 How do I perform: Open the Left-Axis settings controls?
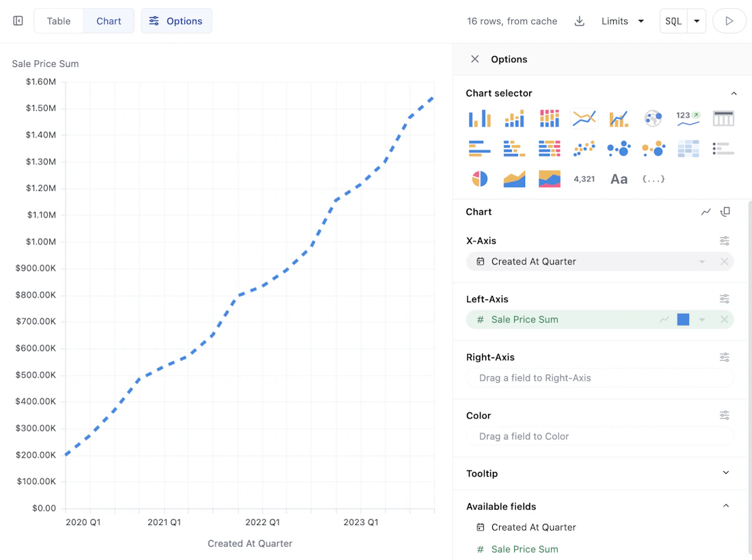tap(725, 299)
